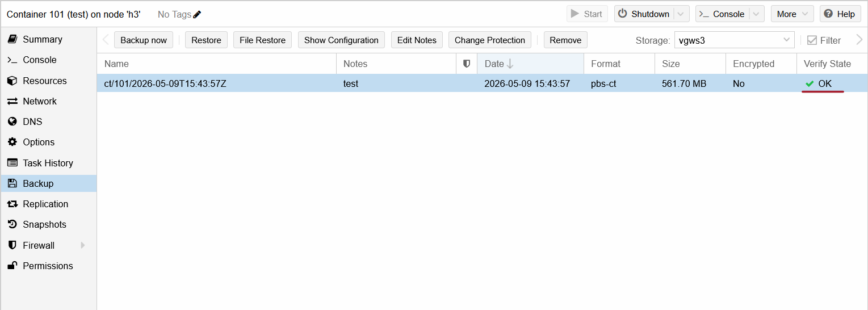Click the Protected shield column header

coord(467,64)
